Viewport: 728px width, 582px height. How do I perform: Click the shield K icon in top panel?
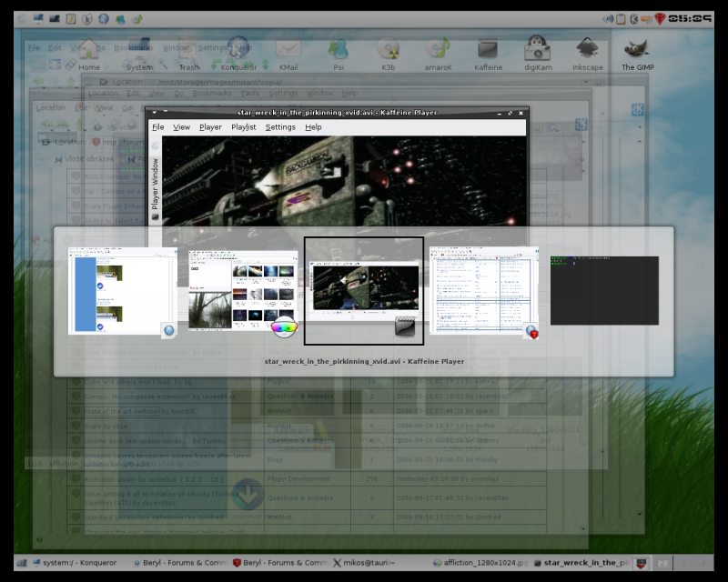tap(86, 19)
